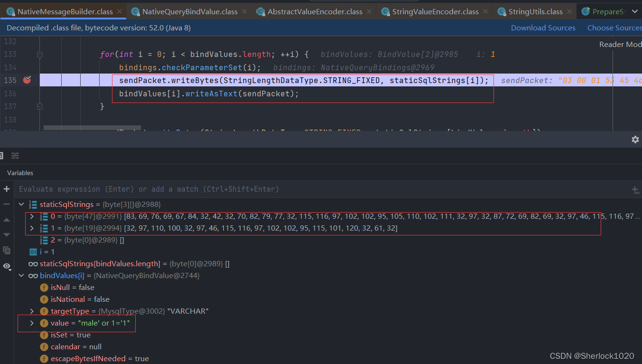Screen dimensions: 642x364
Task: Click the field icon beside isNull
Action: tap(44, 288)
